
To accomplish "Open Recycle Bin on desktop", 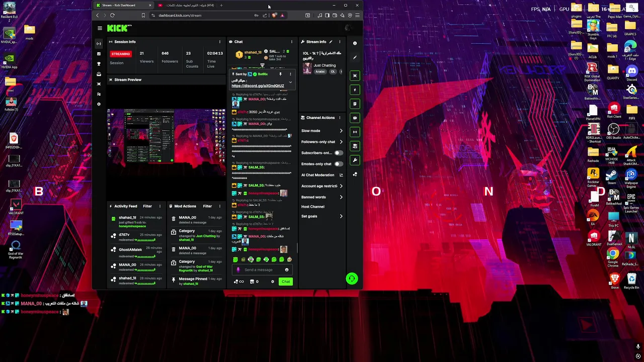I will point(631,281).
